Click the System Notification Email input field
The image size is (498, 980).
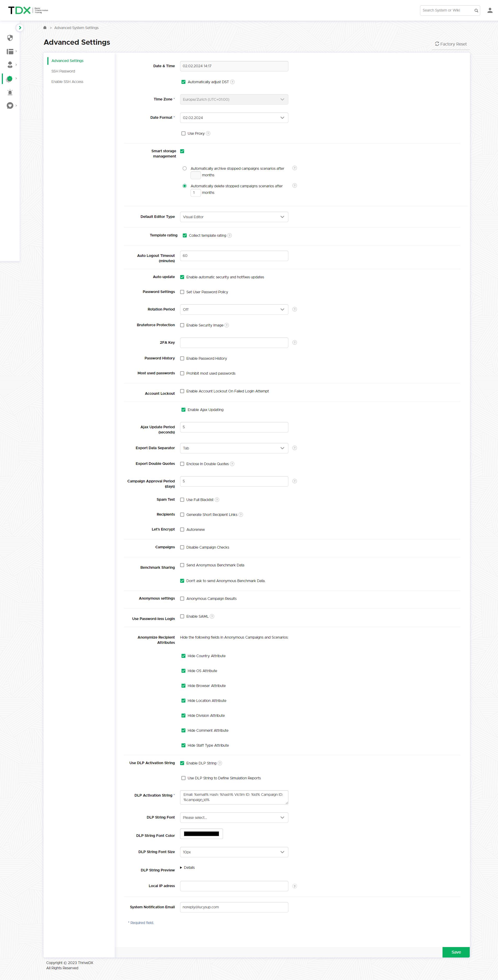click(234, 907)
